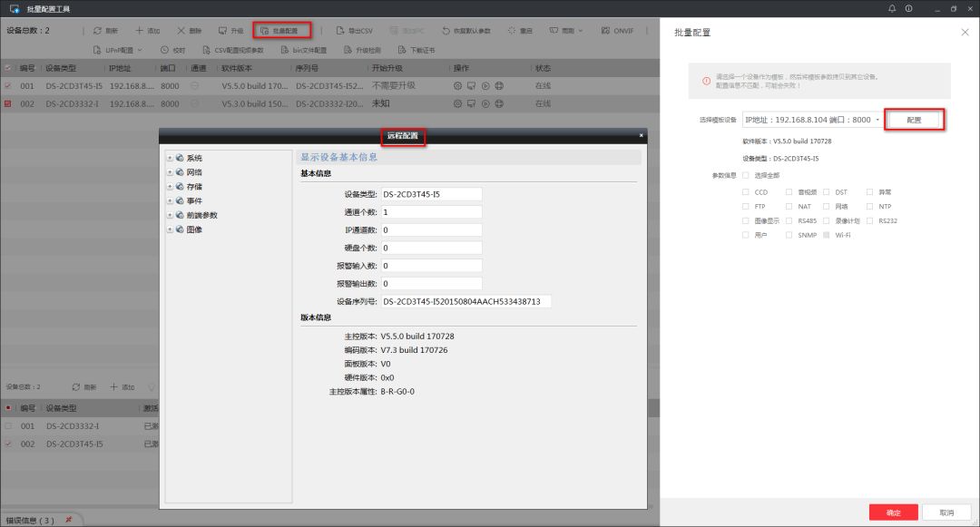Expand the 系统 tree node
The height and width of the screenshot is (527, 980).
coord(170,158)
